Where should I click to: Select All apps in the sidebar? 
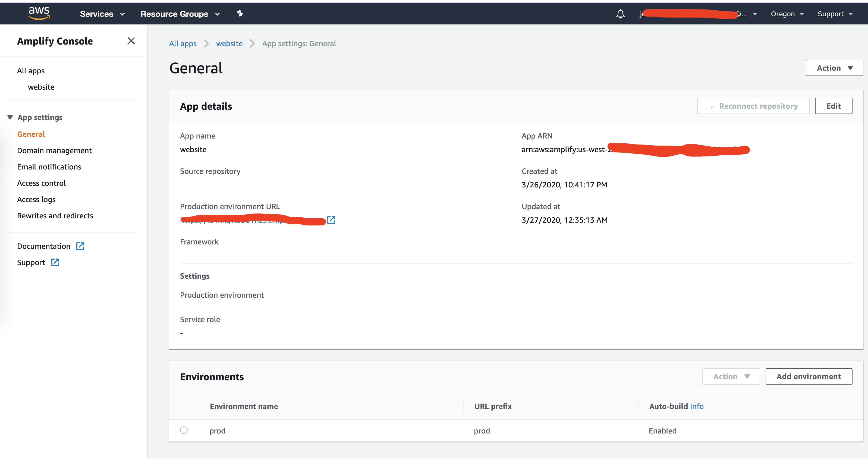coord(31,71)
